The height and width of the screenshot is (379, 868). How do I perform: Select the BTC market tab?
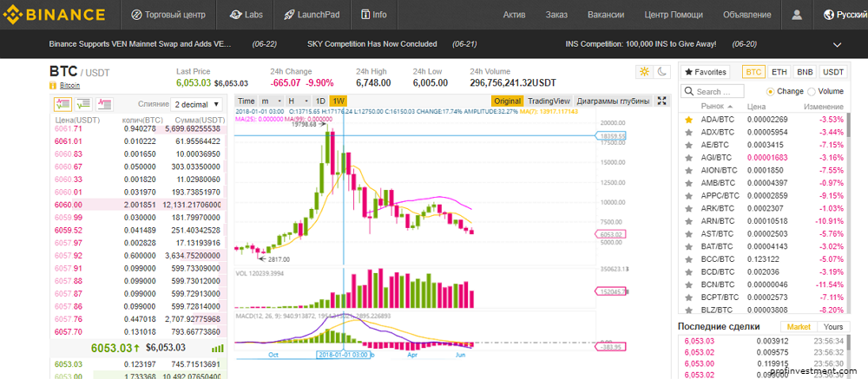click(753, 72)
